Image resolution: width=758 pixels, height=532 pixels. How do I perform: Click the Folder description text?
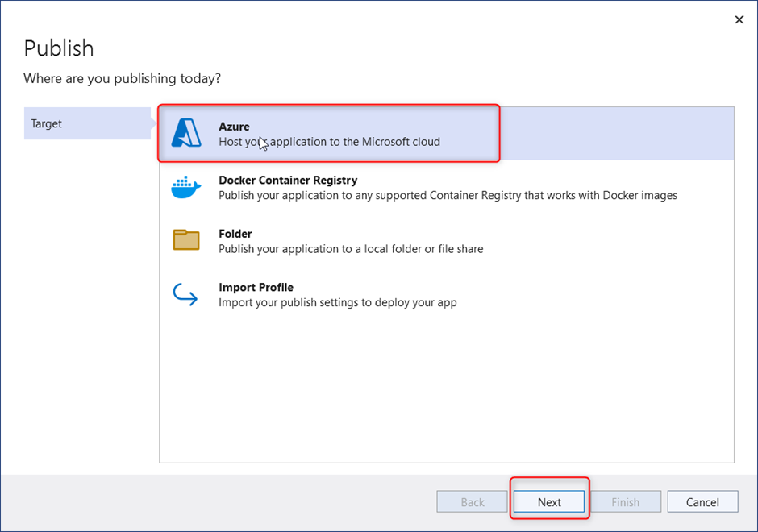[x=351, y=249]
